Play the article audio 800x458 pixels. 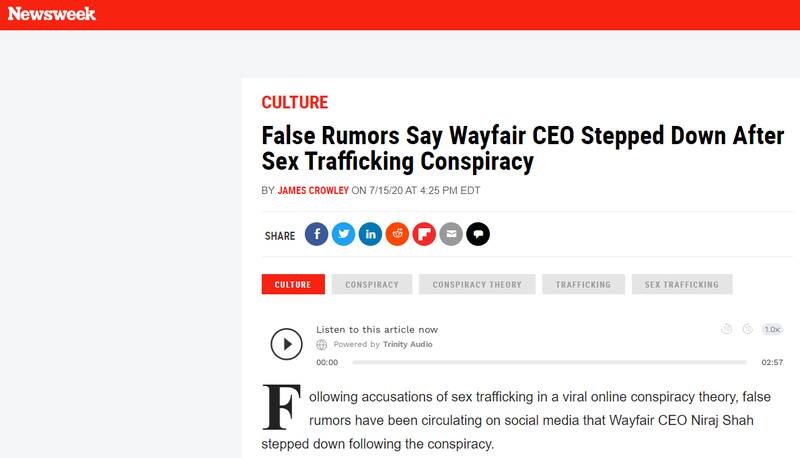(286, 344)
